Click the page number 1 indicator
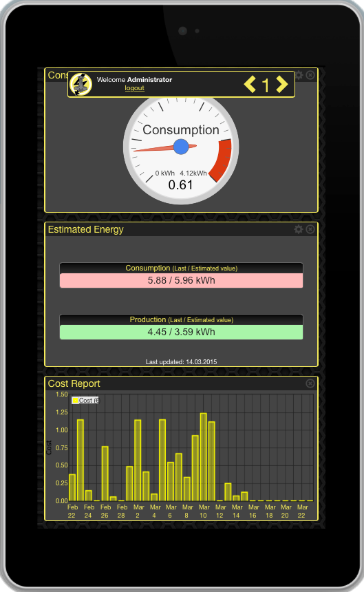364x592 pixels. pyautogui.click(x=266, y=85)
